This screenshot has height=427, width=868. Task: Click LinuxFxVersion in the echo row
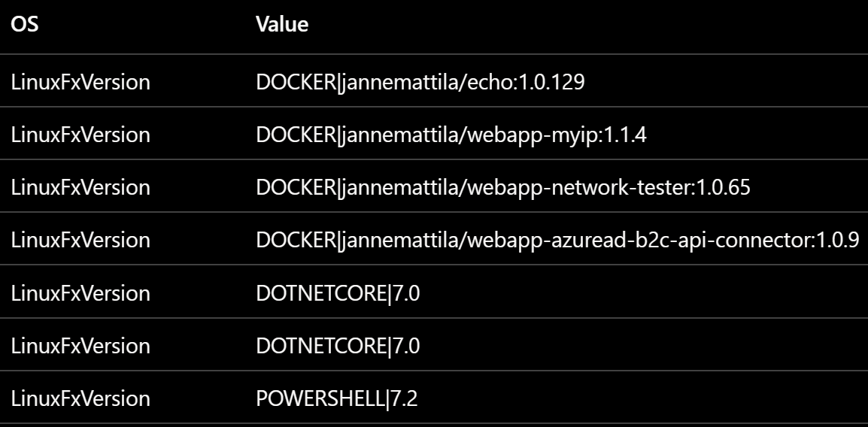(80, 82)
